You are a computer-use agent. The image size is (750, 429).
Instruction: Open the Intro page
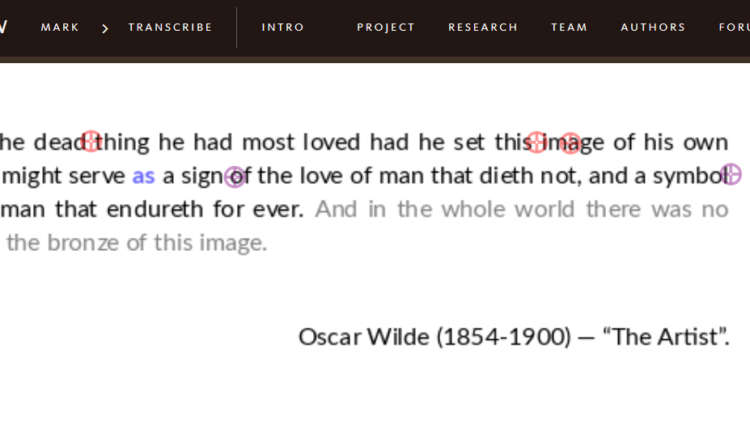pyautogui.click(x=283, y=27)
